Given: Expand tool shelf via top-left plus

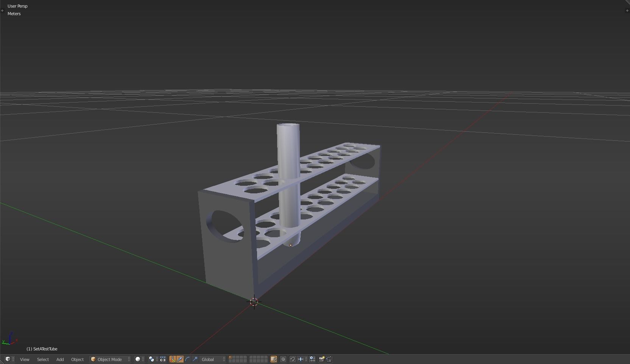Looking at the screenshot, I should (2, 11).
